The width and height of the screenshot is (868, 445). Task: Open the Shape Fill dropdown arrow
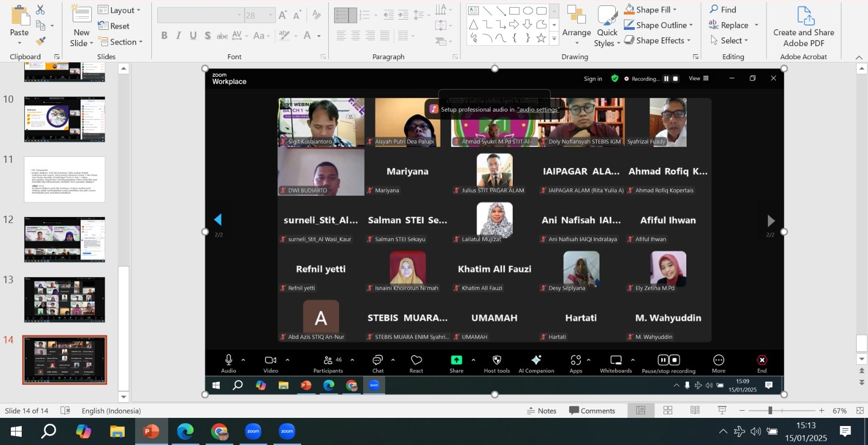point(675,10)
